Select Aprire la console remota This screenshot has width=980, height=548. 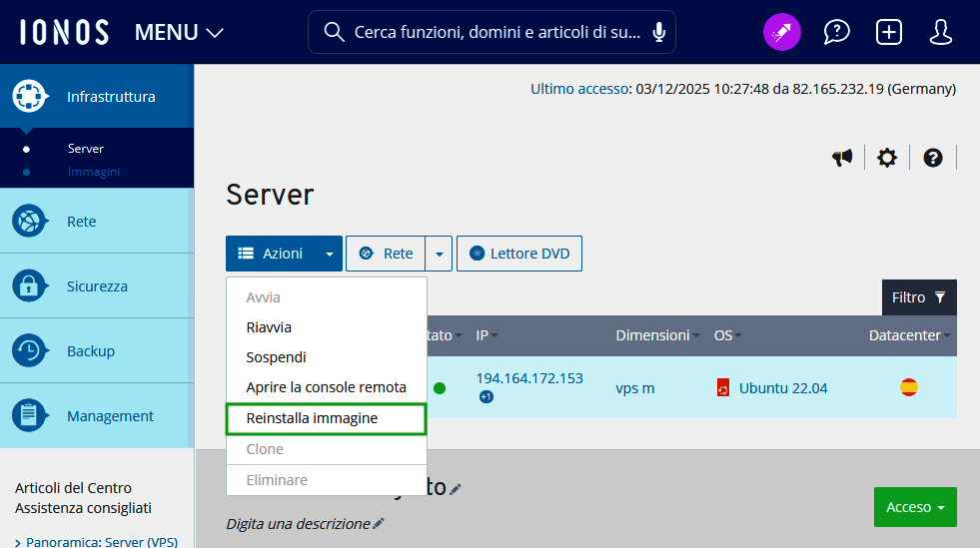point(327,387)
